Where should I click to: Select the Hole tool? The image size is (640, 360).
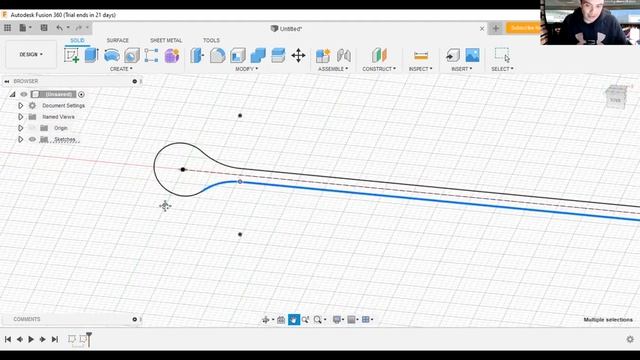click(132, 56)
